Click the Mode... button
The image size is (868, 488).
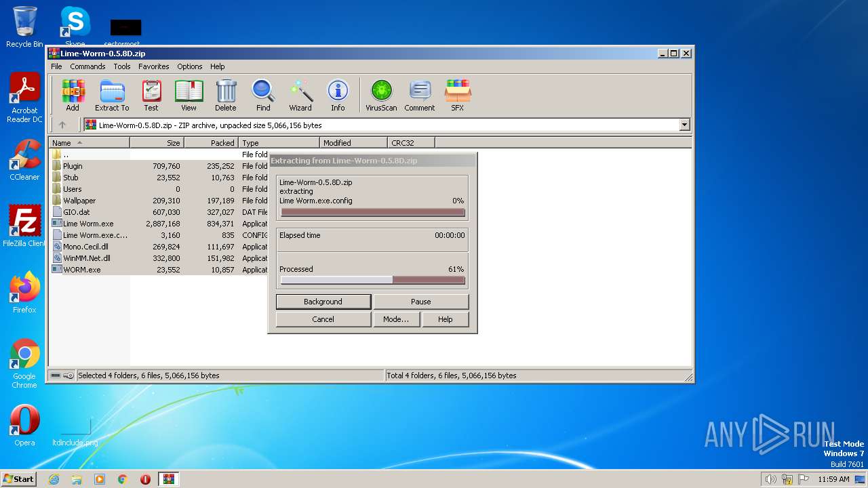[396, 319]
